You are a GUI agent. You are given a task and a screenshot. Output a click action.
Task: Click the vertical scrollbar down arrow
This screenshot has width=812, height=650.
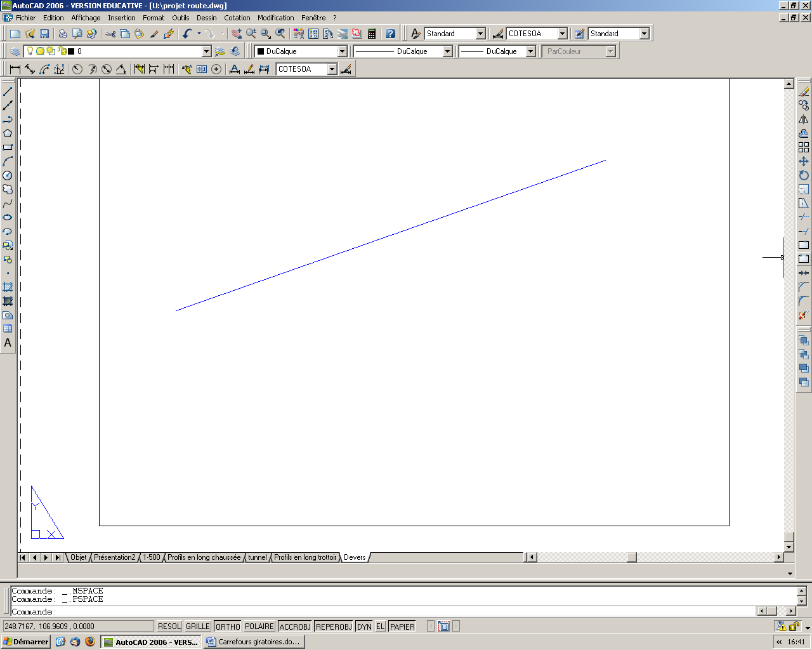[789, 547]
